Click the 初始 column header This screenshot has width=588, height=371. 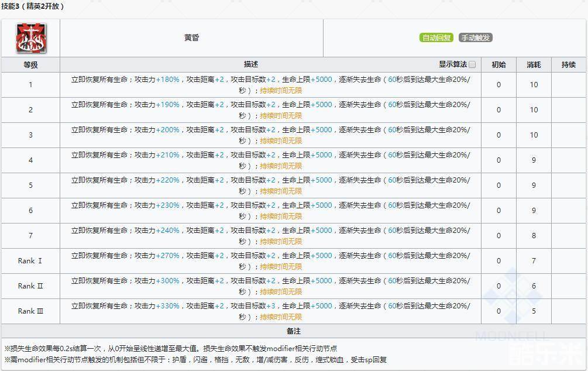point(498,64)
